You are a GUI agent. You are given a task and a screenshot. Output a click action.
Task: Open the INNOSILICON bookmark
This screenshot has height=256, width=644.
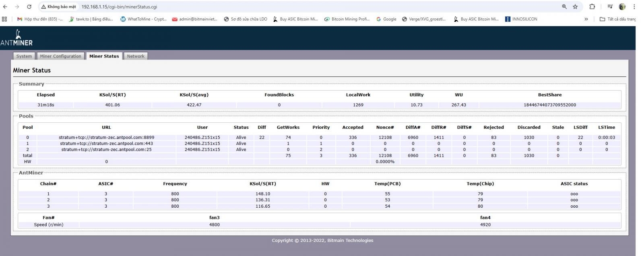(521, 19)
